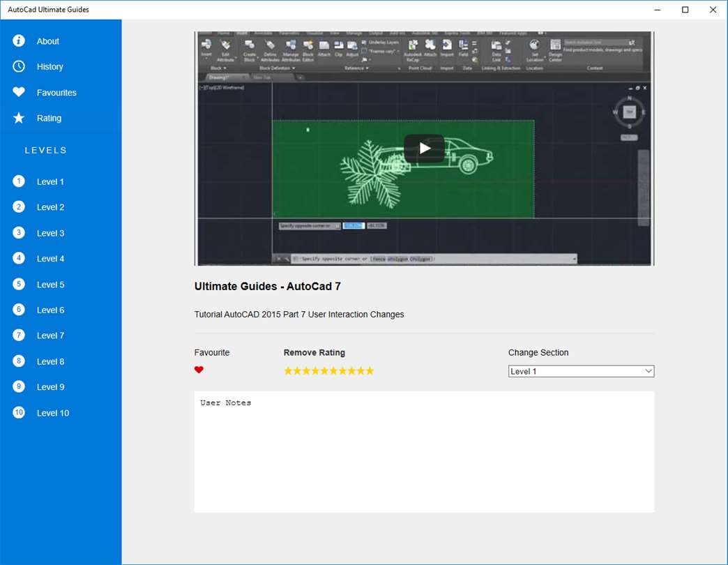Open the Change Section dropdown
728x565 pixels.
[x=580, y=371]
